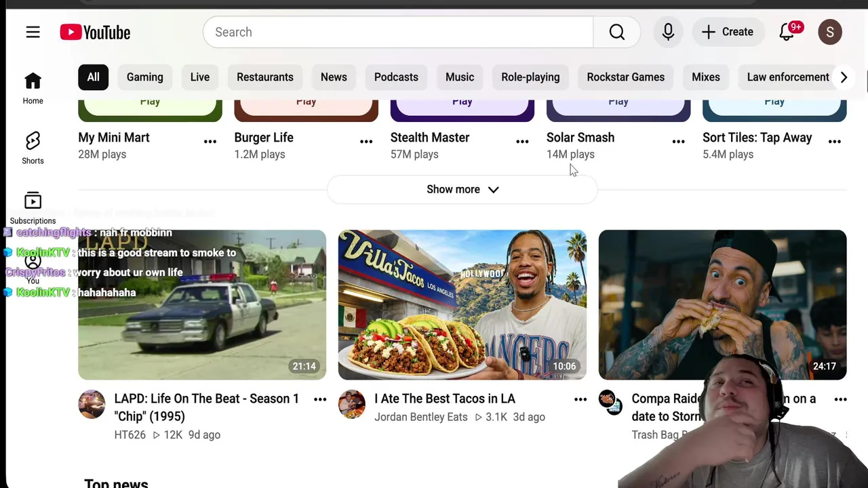Image resolution: width=868 pixels, height=488 pixels.
Task: Open Subscriptions from the sidebar
Action: [x=33, y=208]
